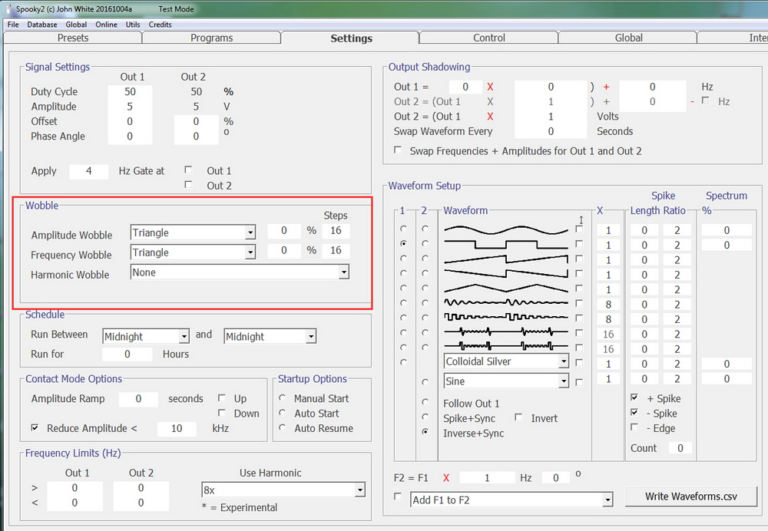768x531 pixels.
Task: Click the sine waveform graphic
Action: (x=507, y=230)
